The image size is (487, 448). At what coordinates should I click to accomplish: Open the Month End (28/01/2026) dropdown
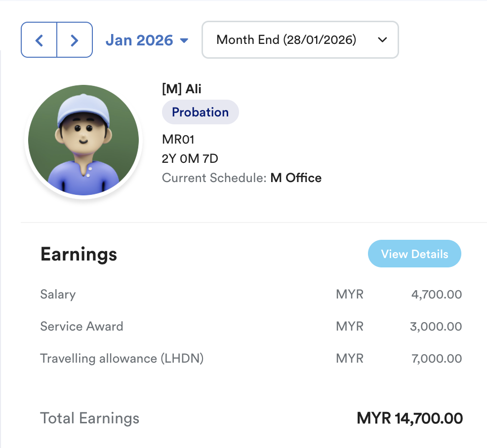pos(300,39)
